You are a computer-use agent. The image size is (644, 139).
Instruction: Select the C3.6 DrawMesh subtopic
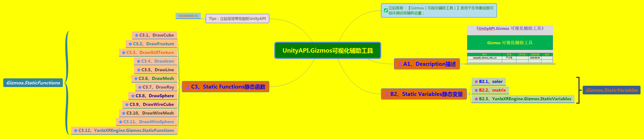(154, 78)
